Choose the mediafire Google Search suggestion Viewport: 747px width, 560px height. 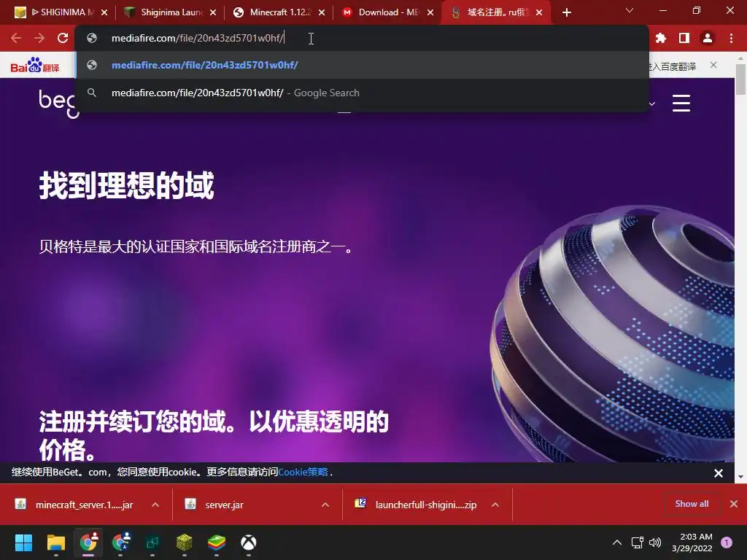[362, 93]
